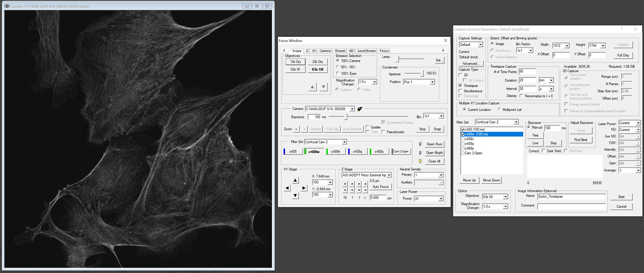Enable the Pseudocolor checkbox
The width and height of the screenshot is (644, 273).
(x=383, y=132)
